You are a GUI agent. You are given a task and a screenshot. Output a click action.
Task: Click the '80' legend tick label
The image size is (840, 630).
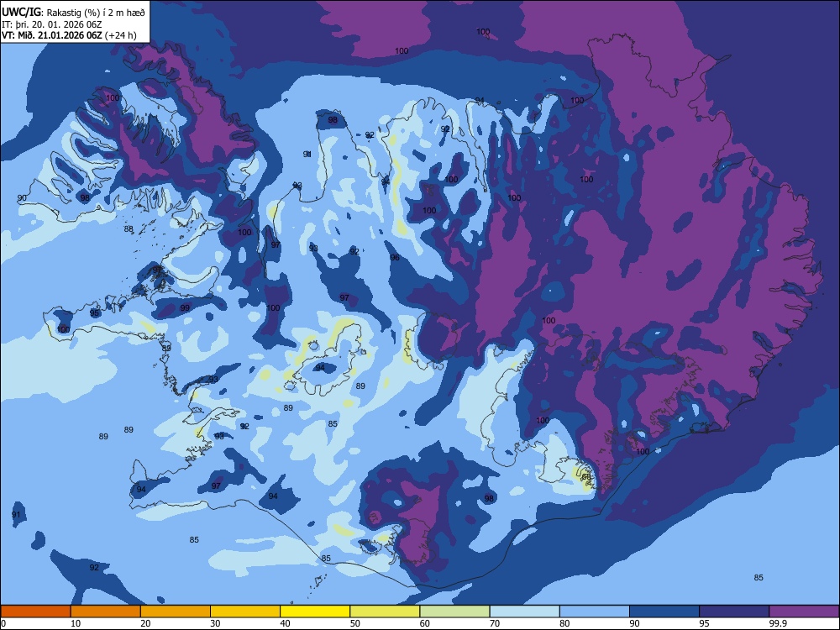(564, 623)
